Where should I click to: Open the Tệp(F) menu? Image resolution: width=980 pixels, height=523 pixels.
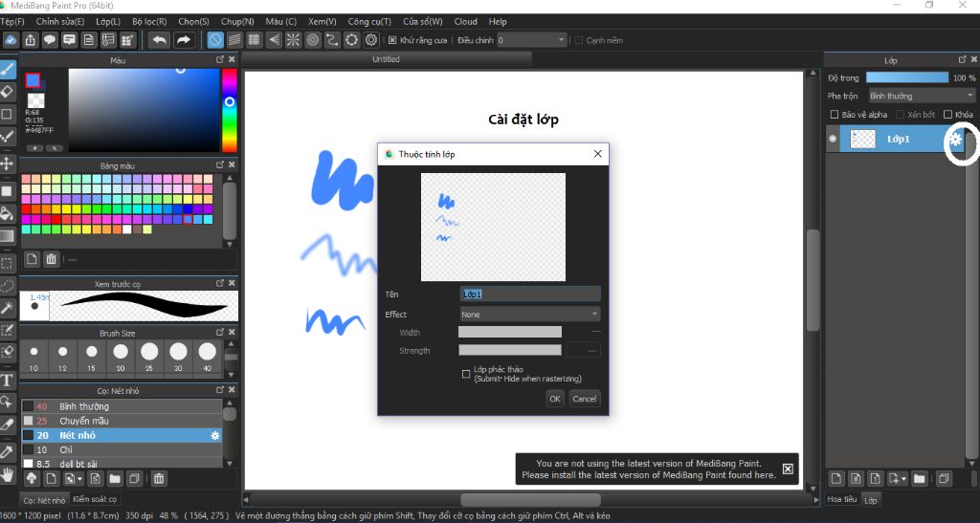pyautogui.click(x=11, y=21)
